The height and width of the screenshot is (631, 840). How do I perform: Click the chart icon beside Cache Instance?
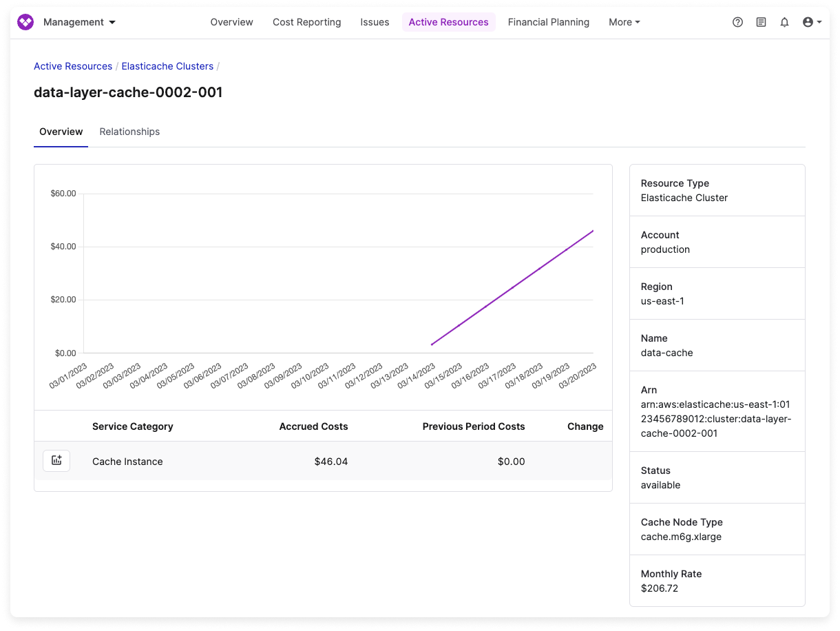(x=56, y=461)
